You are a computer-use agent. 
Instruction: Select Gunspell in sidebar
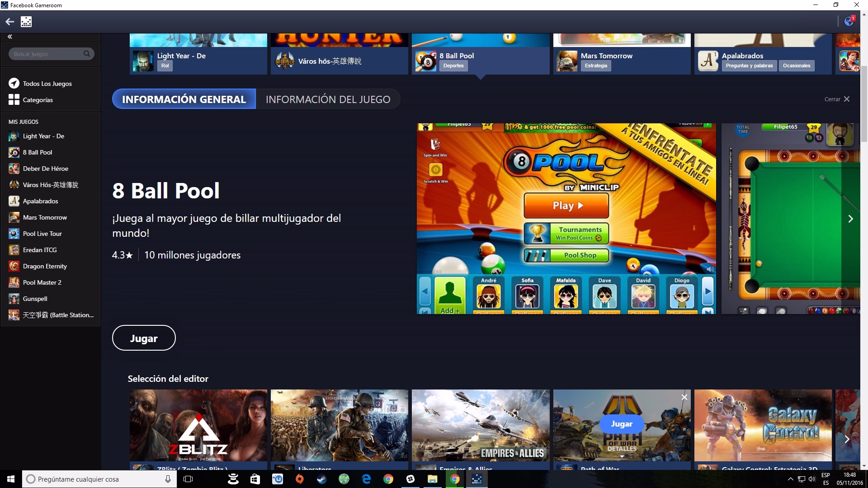(x=28, y=299)
